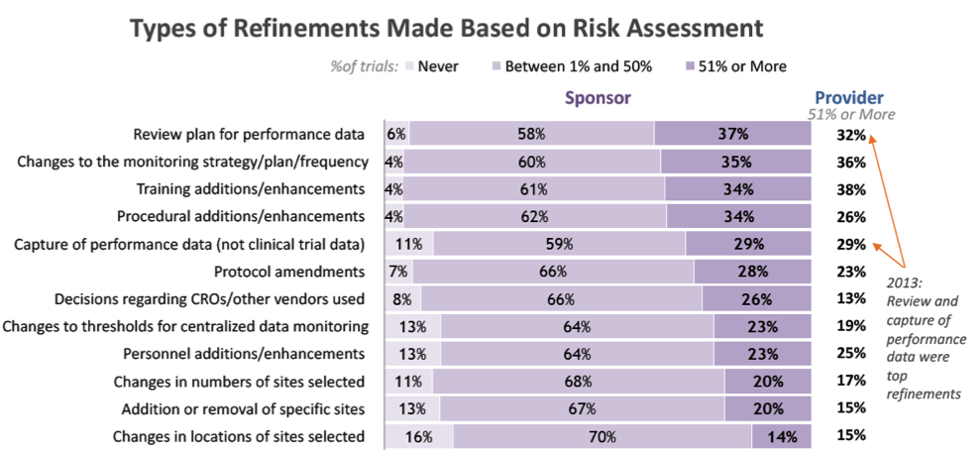Image resolution: width=980 pixels, height=454 pixels.
Task: Click the 37% dark segment of the first bar
Action: click(733, 134)
